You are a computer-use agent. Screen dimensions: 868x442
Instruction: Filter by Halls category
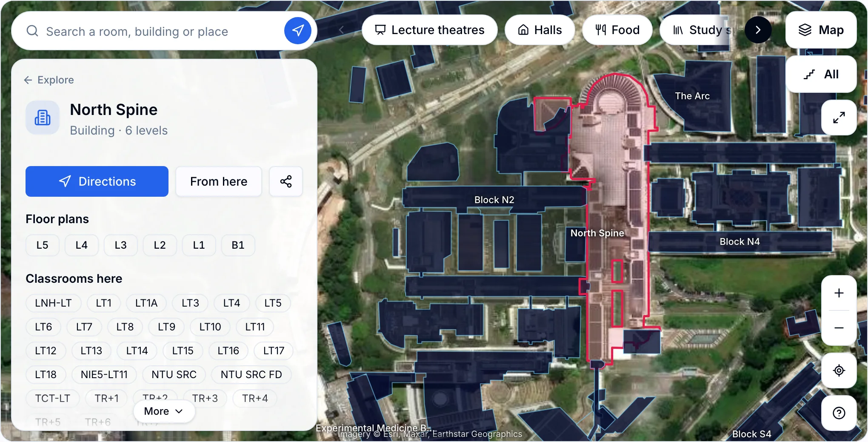click(x=540, y=30)
